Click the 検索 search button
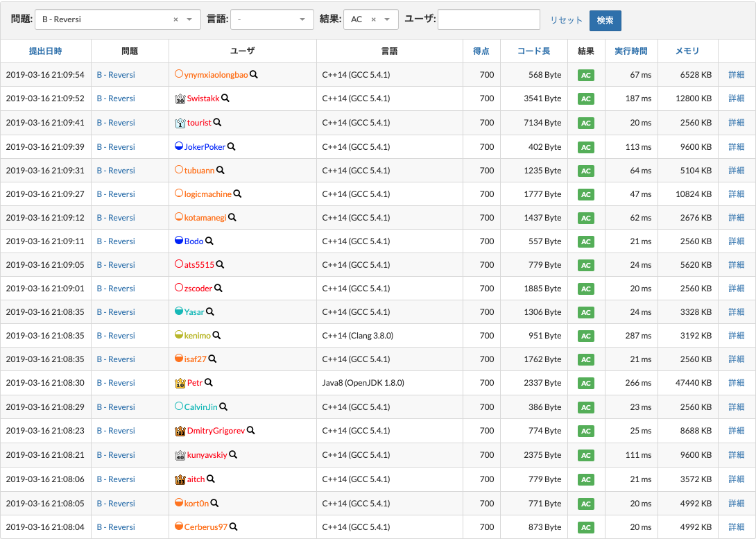The height and width of the screenshot is (539, 756). coord(605,20)
